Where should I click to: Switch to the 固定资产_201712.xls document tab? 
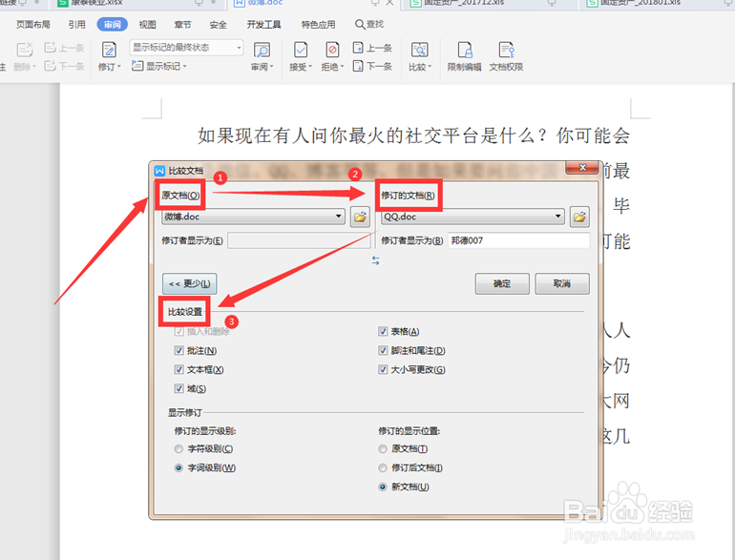[488, 4]
